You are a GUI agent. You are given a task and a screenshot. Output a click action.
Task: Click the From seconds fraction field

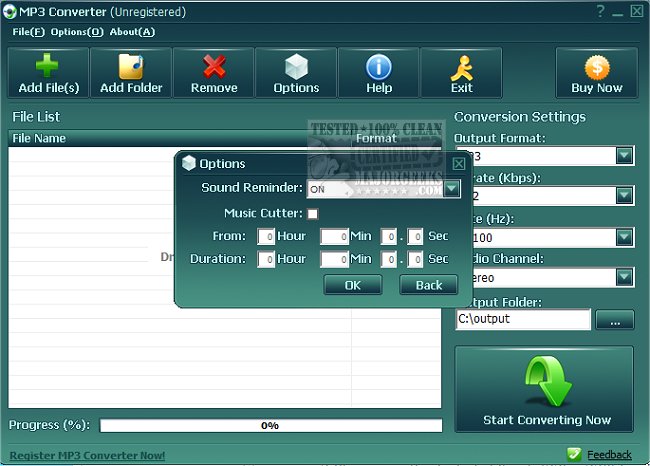[x=415, y=236]
